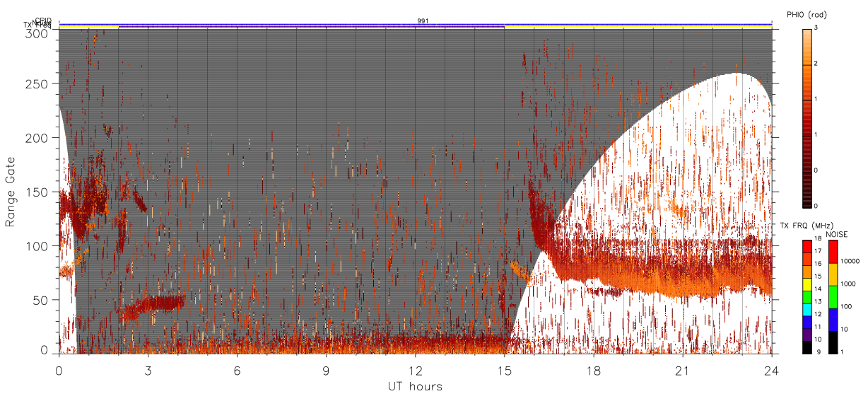Click the 100 tick on Range Gate axis

[x=37, y=245]
